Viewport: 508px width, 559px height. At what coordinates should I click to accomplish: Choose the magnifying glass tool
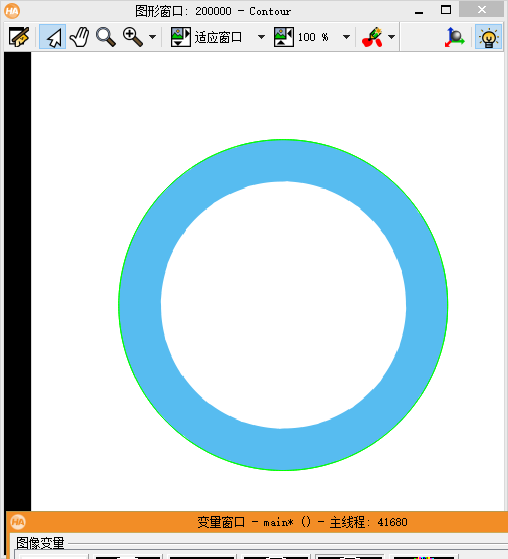coord(106,37)
